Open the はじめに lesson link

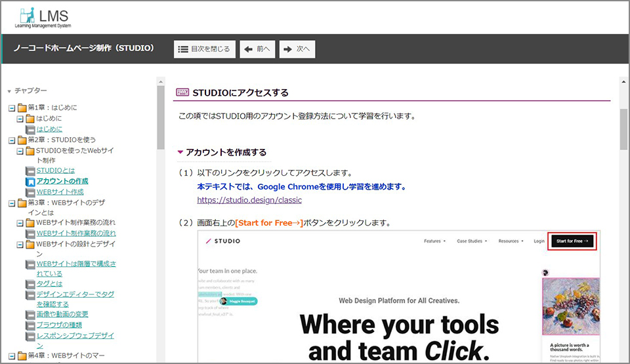point(49,129)
